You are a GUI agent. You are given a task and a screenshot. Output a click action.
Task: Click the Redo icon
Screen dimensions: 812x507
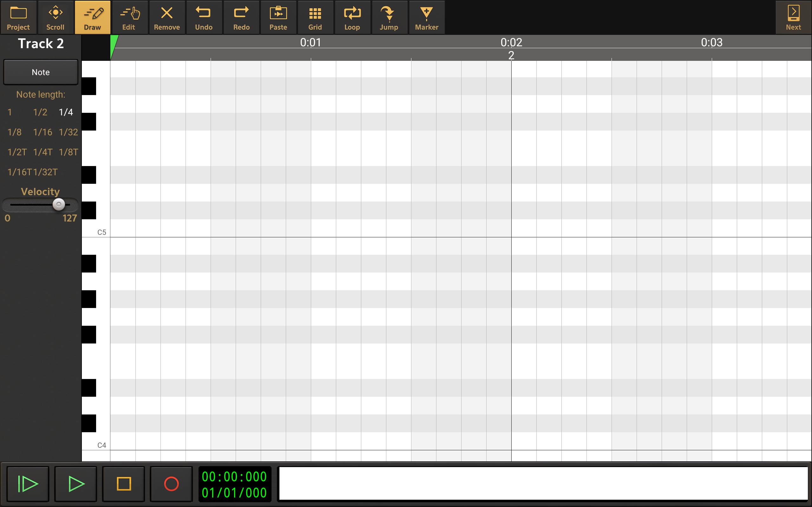tap(241, 17)
